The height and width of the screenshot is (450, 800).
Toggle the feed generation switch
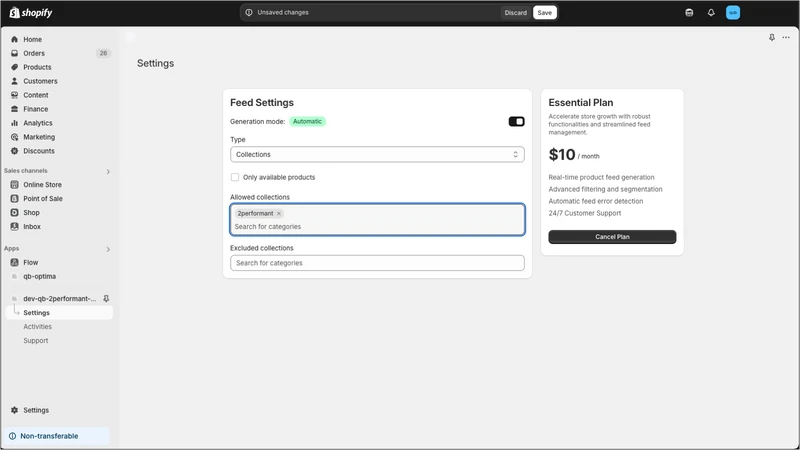(x=516, y=121)
